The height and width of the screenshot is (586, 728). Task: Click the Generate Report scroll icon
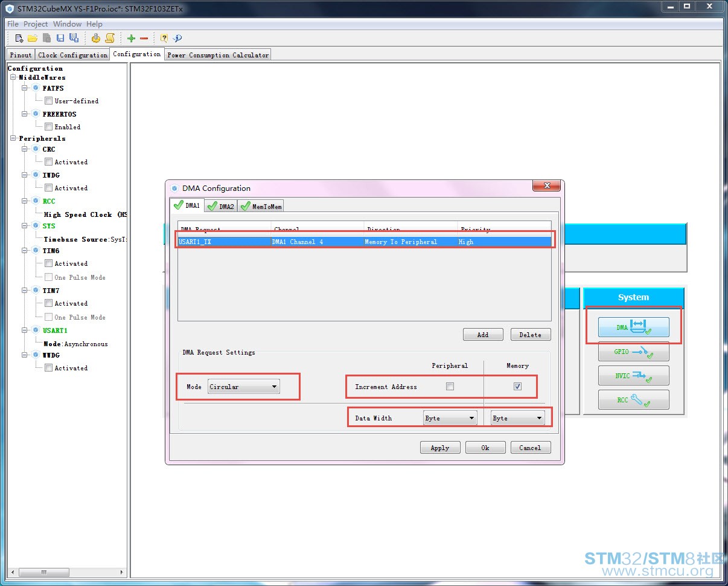(x=110, y=38)
